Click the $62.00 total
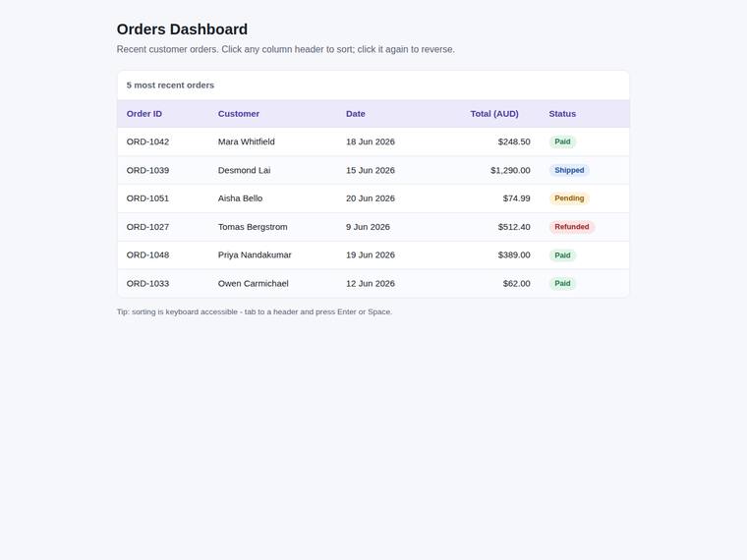Screen dimensions: 747x560 516,284
